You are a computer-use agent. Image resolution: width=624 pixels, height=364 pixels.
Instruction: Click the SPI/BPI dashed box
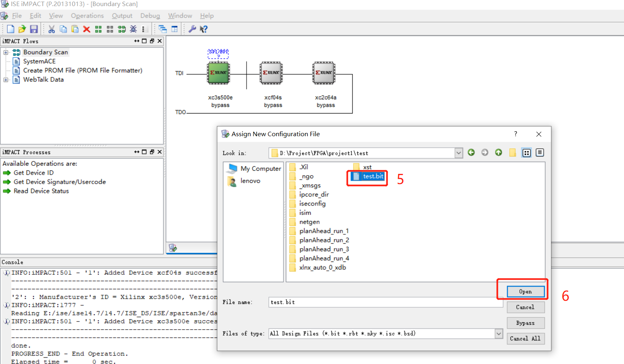click(218, 54)
